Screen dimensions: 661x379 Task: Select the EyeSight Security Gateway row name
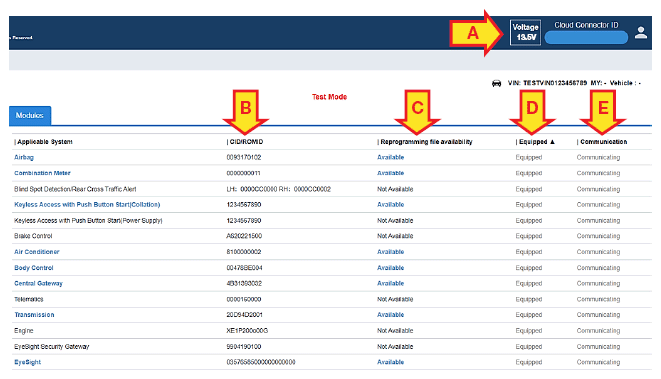(51, 347)
